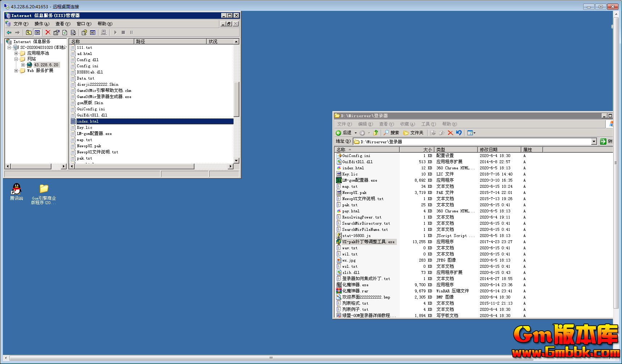
Task: Open the Explorer address bar dropdown
Action: [x=594, y=142]
